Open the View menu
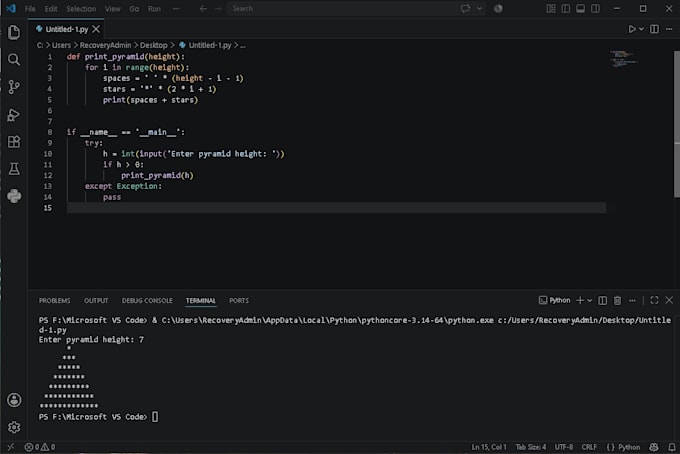 (x=112, y=9)
